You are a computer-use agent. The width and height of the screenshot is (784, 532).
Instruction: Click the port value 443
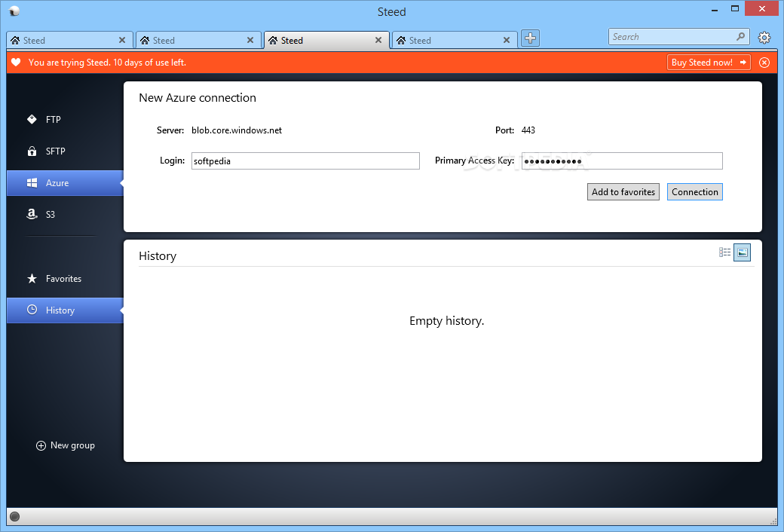[528, 130]
